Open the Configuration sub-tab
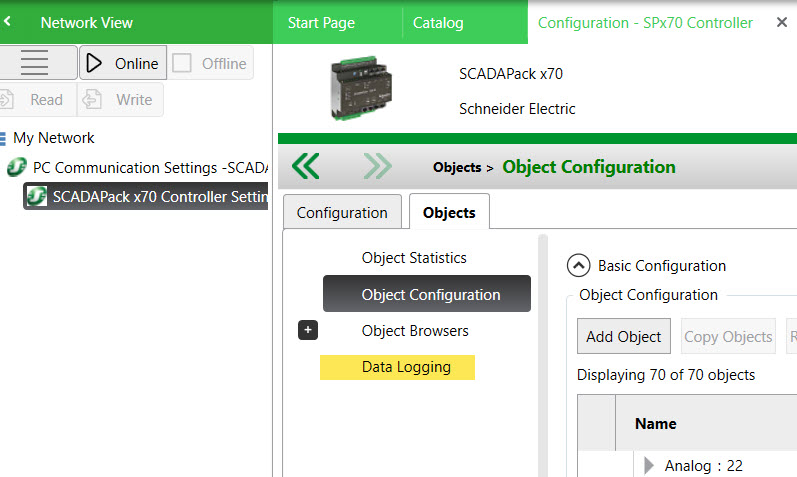This screenshot has width=797, height=477. coord(342,212)
